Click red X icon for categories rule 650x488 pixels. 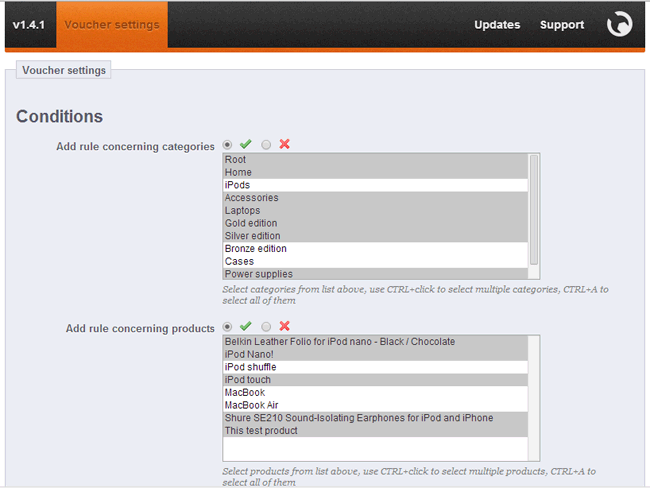285,145
